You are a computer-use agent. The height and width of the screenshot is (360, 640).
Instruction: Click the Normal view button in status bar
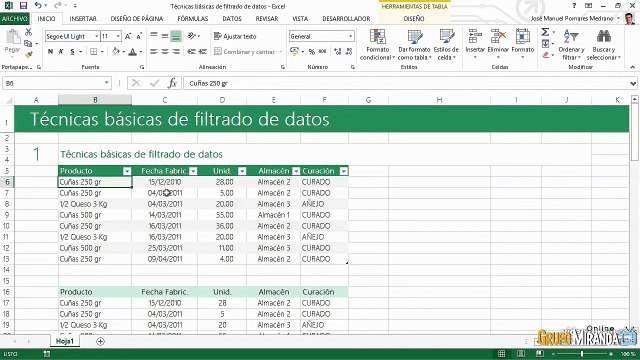[502, 354]
